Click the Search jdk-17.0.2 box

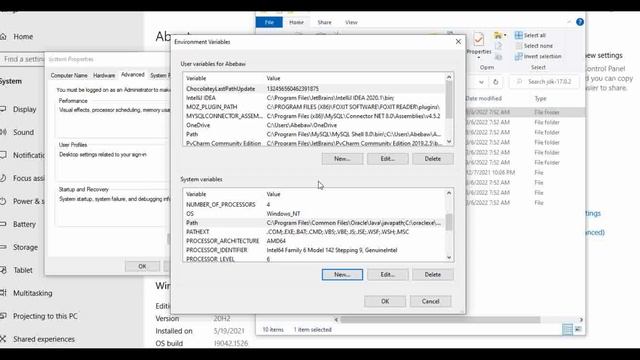click(x=544, y=82)
